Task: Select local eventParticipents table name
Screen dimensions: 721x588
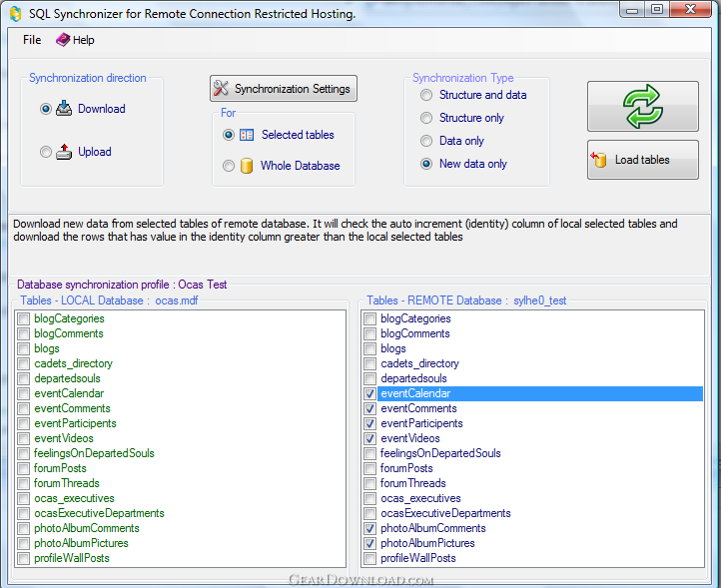Action: [75, 423]
